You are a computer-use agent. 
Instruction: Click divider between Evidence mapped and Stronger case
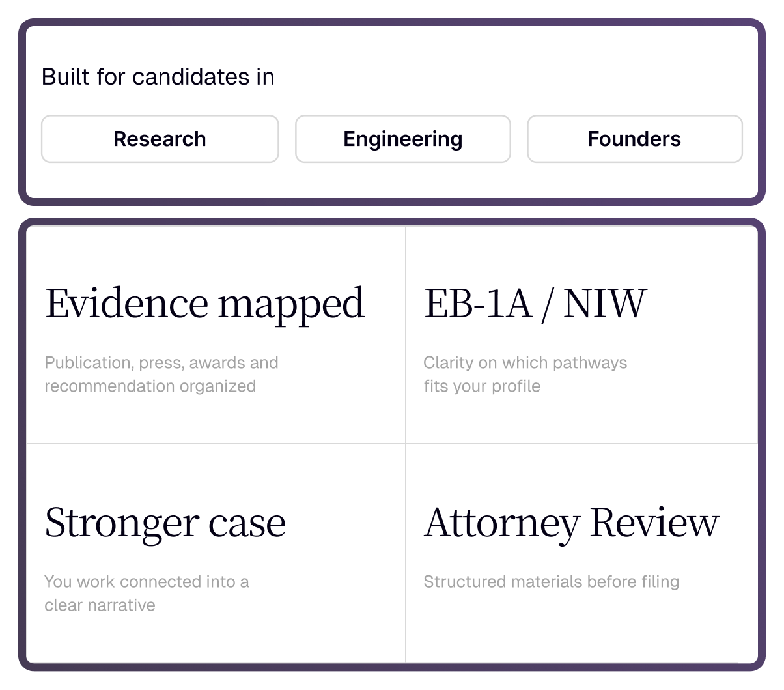pos(216,444)
